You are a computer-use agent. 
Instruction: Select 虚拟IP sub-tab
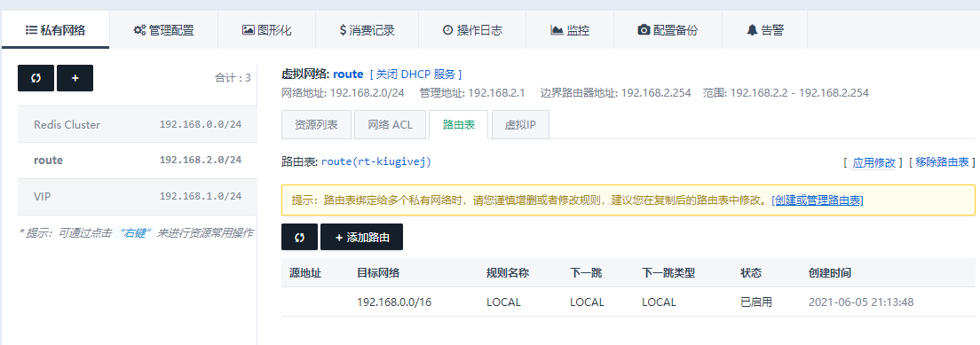[520, 124]
